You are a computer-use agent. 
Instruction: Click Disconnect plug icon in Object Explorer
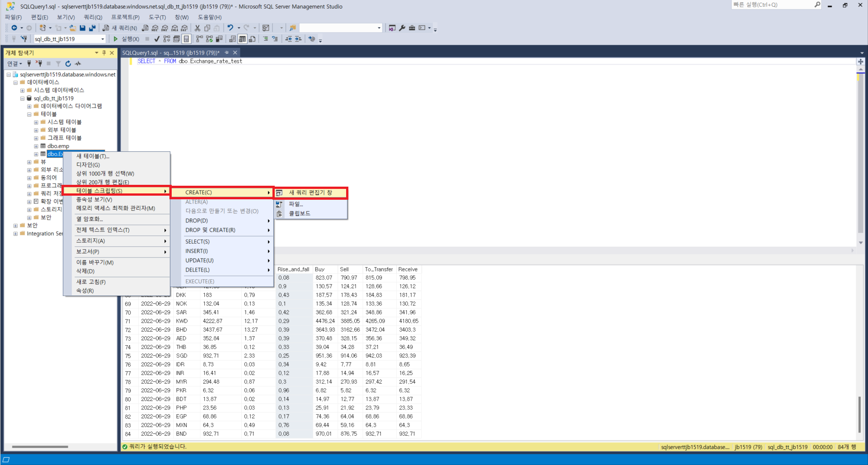pyautogui.click(x=39, y=64)
